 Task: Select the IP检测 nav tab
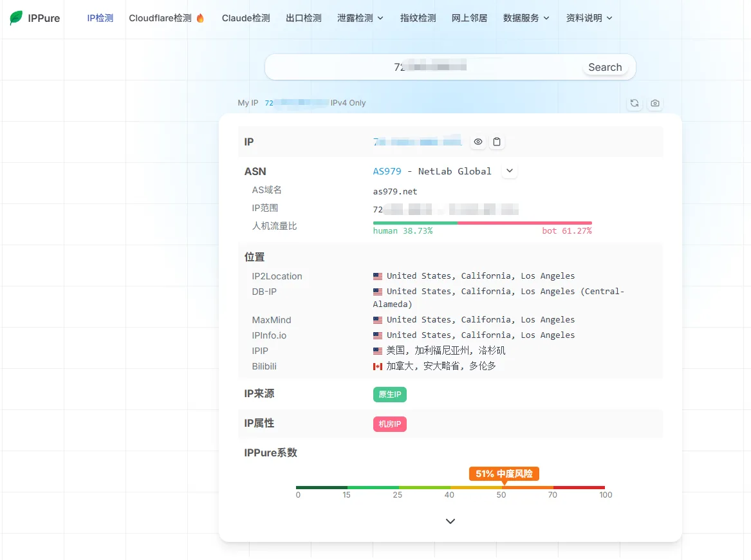100,18
